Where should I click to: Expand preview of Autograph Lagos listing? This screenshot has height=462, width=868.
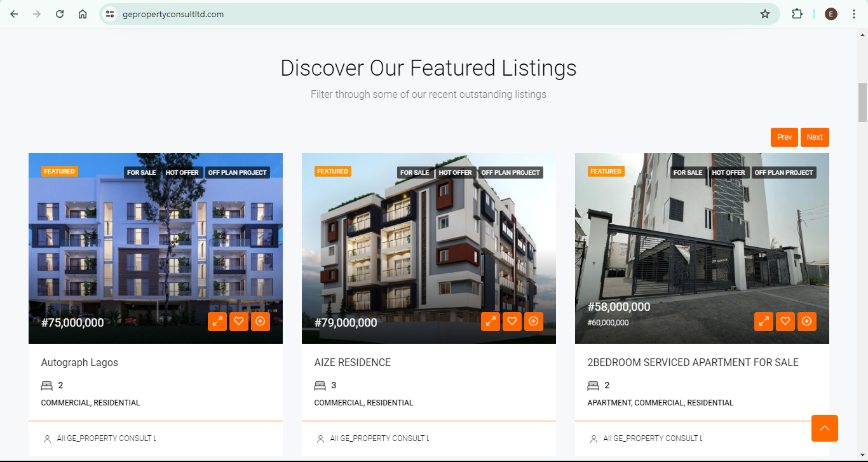click(217, 322)
